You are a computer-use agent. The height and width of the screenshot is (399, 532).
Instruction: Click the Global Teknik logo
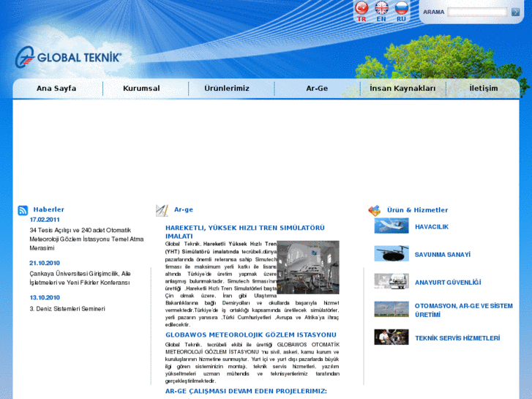(68, 57)
